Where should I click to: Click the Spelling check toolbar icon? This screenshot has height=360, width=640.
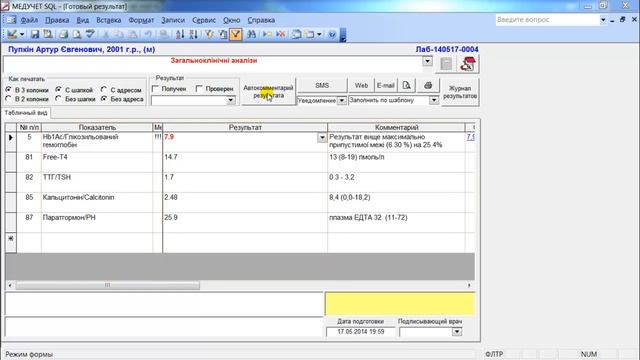pyautogui.click(x=90, y=35)
